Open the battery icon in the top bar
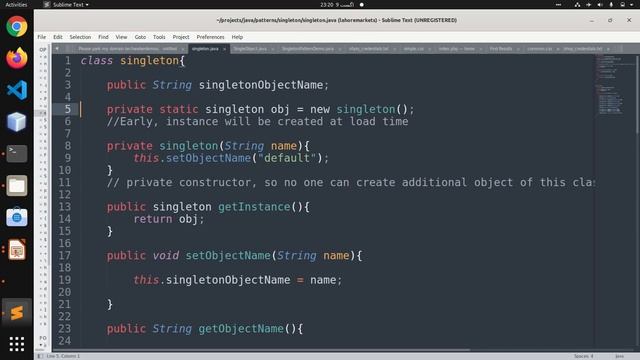This screenshot has width=640, height=360. click(x=622, y=4)
